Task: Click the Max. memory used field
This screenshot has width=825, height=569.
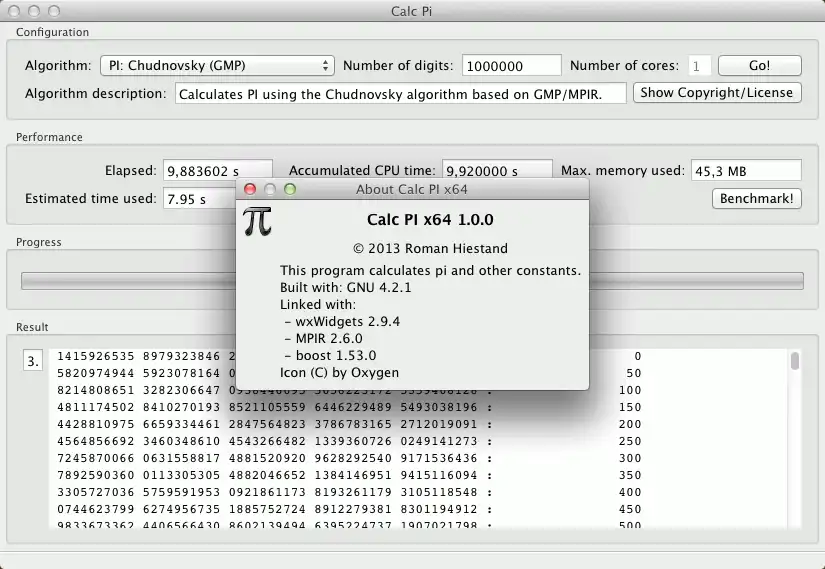Action: coord(746,171)
